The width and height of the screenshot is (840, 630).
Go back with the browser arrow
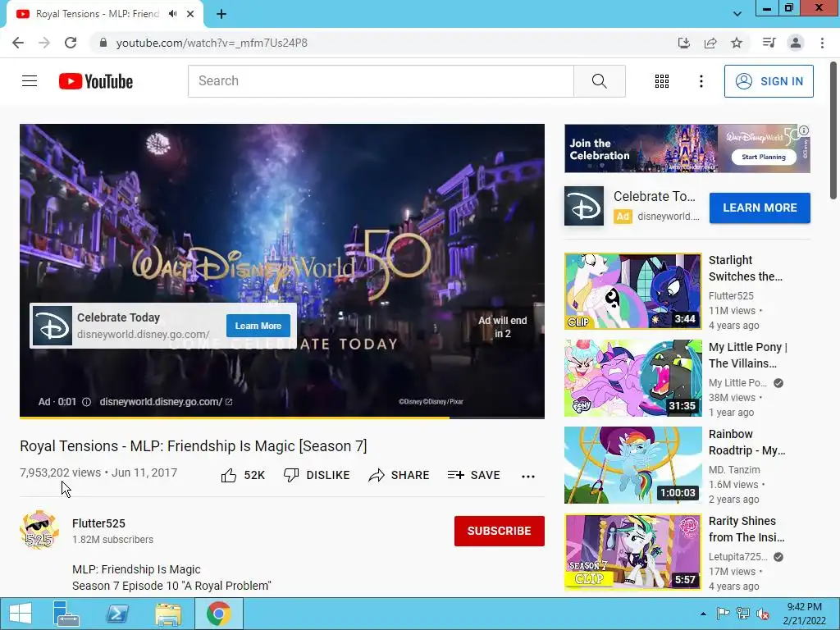[18, 43]
